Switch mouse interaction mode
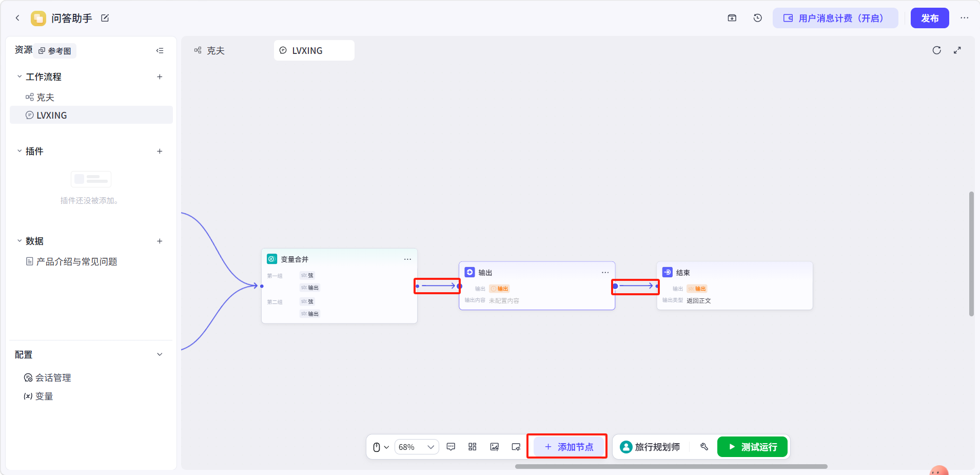 381,447
